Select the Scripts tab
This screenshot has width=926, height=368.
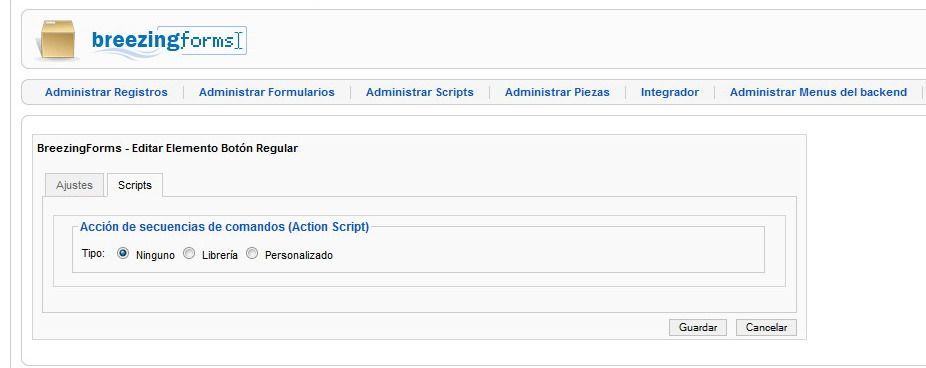click(135, 185)
